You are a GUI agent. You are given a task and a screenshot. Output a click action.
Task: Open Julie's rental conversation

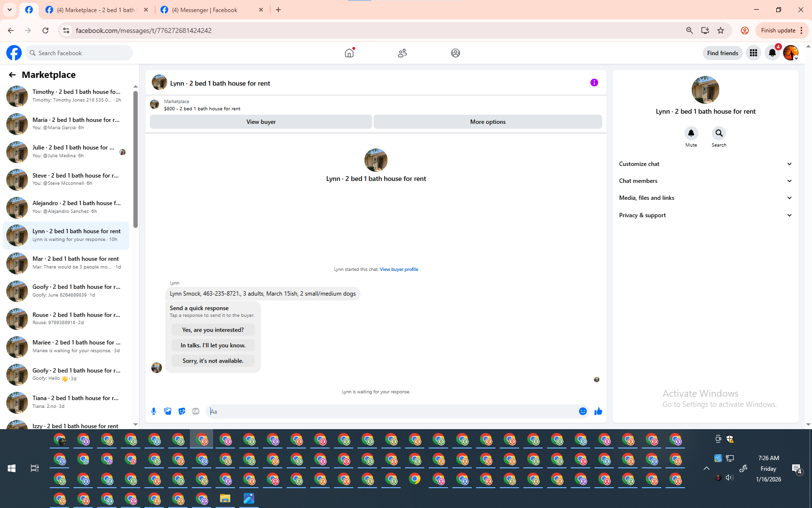[x=66, y=152]
